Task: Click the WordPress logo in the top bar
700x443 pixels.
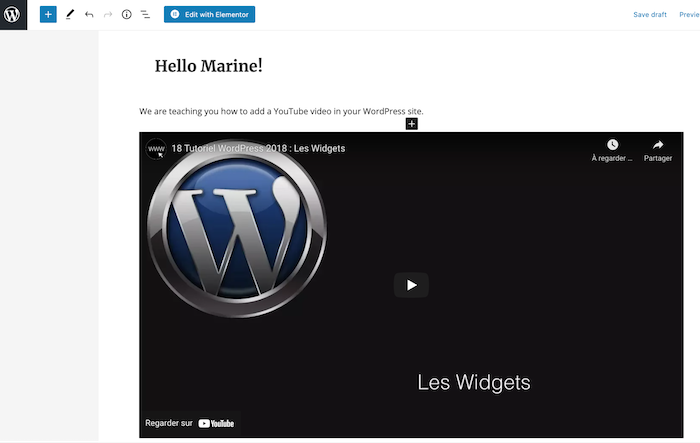Action: (x=13, y=15)
